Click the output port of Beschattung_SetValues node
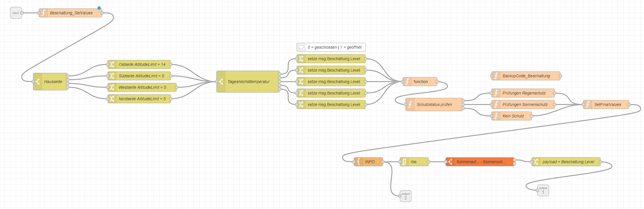 (102, 13)
